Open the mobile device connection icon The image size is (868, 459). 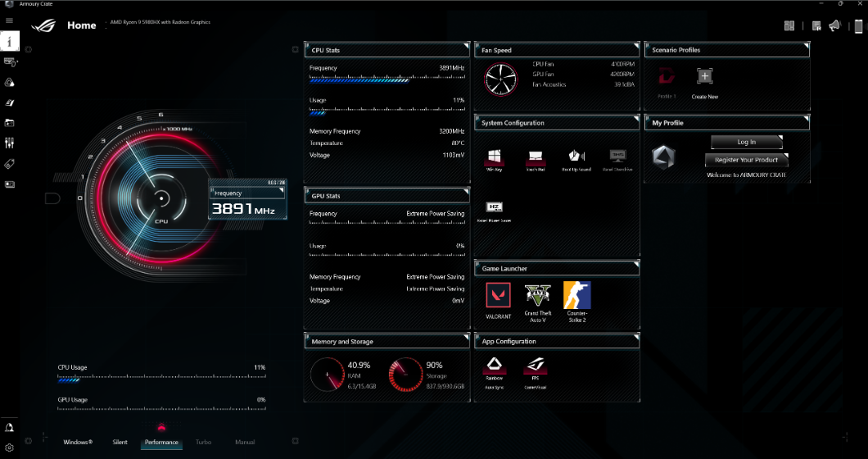(859, 26)
